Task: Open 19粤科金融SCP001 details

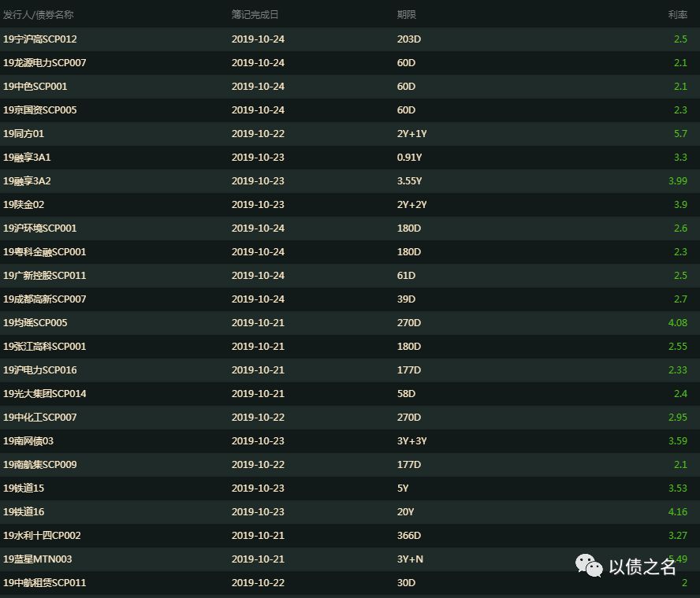Action: point(45,252)
